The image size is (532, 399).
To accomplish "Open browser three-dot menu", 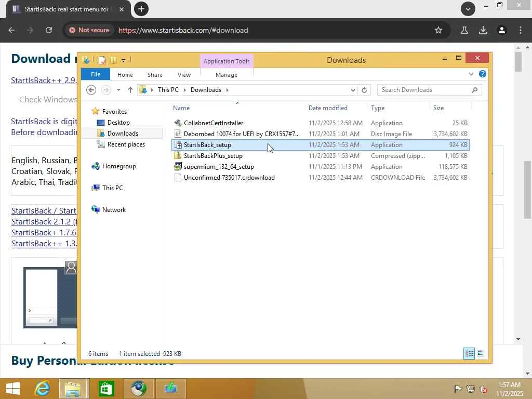I will pyautogui.click(x=521, y=30).
